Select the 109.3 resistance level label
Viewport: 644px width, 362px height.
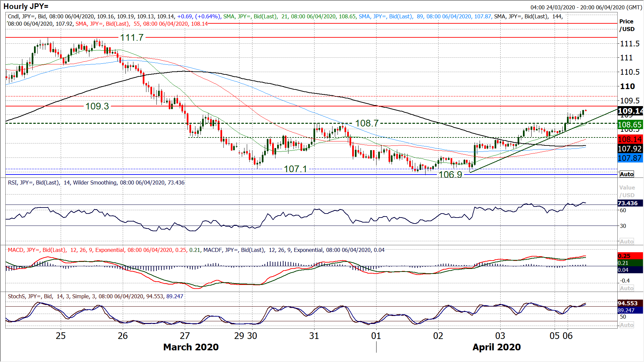tap(97, 106)
